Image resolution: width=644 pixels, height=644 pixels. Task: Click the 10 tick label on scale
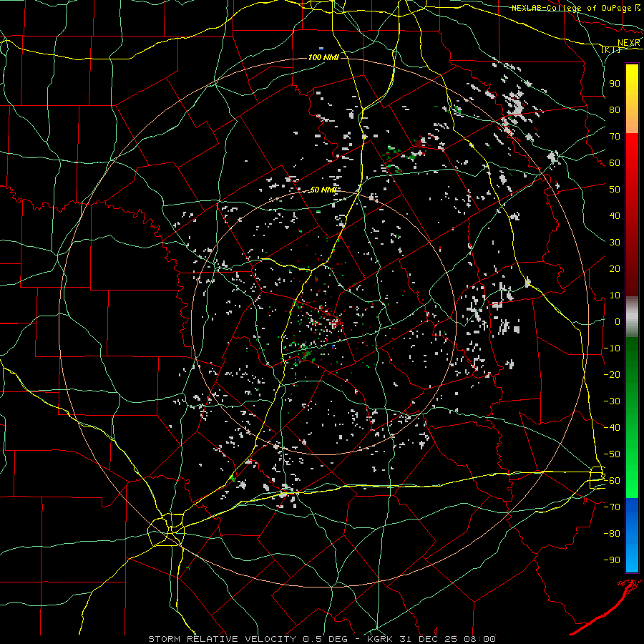coord(615,296)
